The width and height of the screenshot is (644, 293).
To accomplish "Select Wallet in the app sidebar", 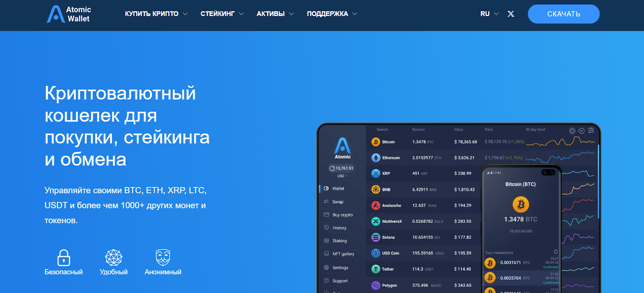I will 334,189.
